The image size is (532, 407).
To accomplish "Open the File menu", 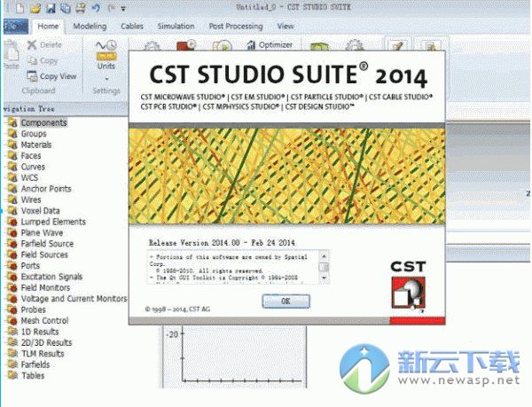I will [16, 27].
